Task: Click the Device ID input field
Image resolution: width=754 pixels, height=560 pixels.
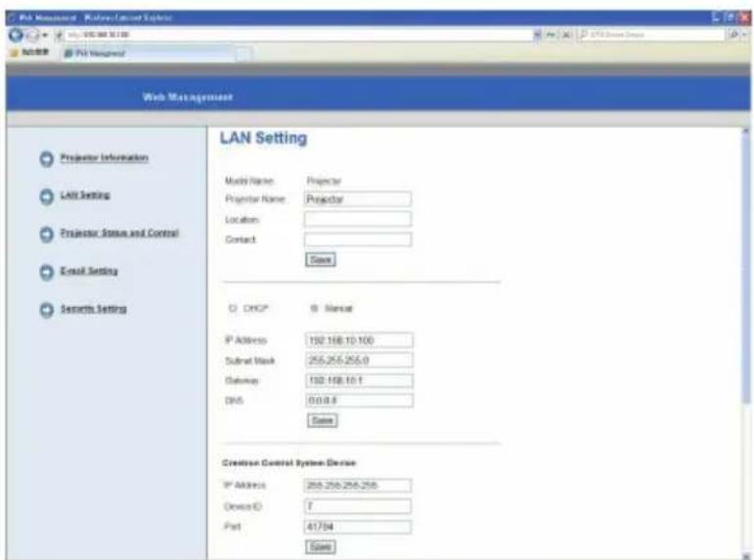Action: [x=358, y=506]
